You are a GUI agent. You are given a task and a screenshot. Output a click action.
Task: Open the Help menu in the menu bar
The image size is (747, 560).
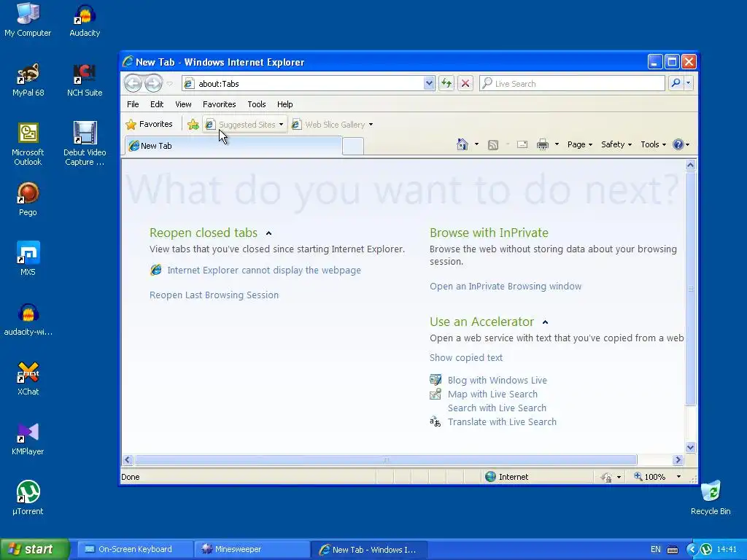coord(285,104)
